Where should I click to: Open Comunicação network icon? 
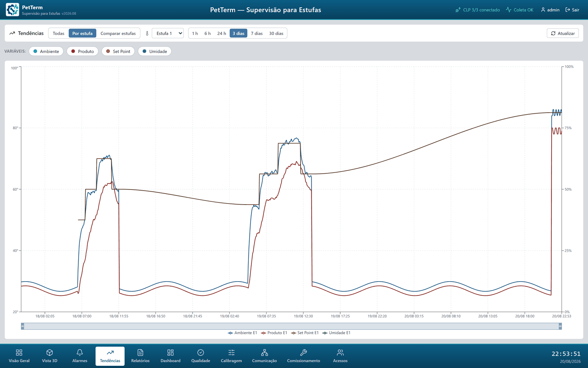[265, 353]
